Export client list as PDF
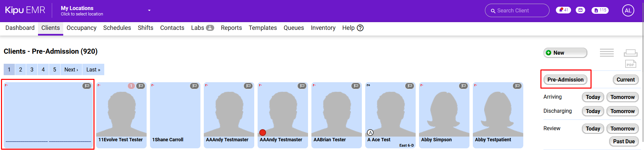644x150 pixels. [631, 64]
